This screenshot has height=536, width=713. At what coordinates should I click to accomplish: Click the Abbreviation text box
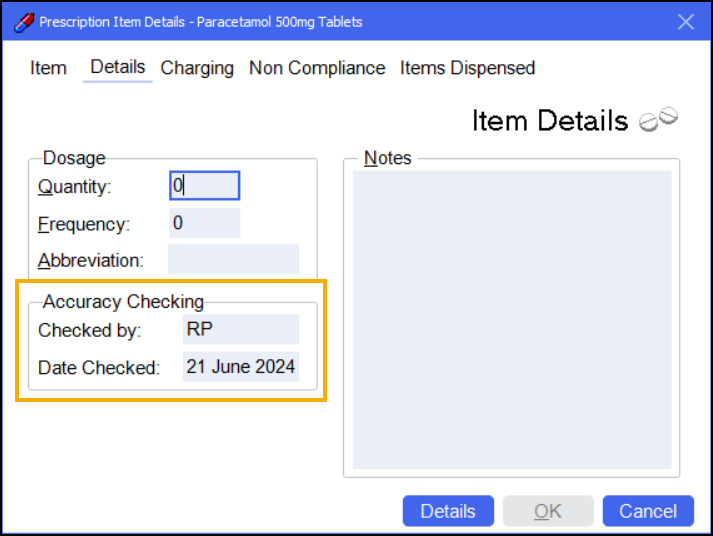tap(233, 260)
